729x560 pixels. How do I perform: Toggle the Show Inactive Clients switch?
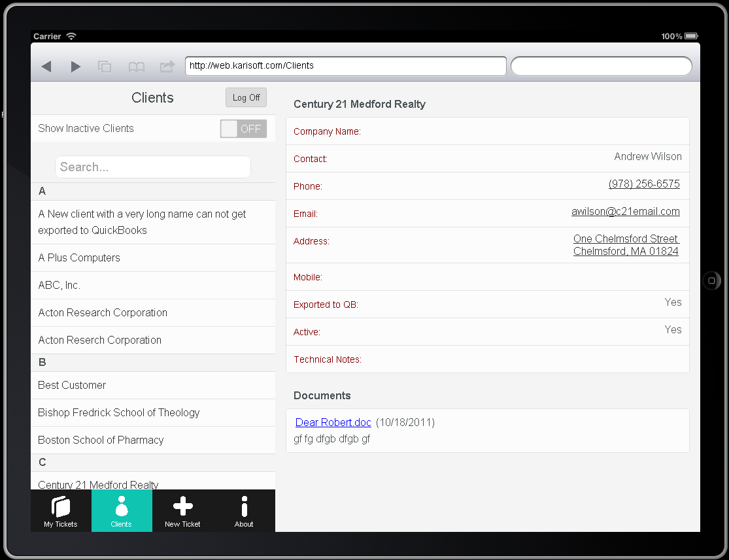pos(243,128)
